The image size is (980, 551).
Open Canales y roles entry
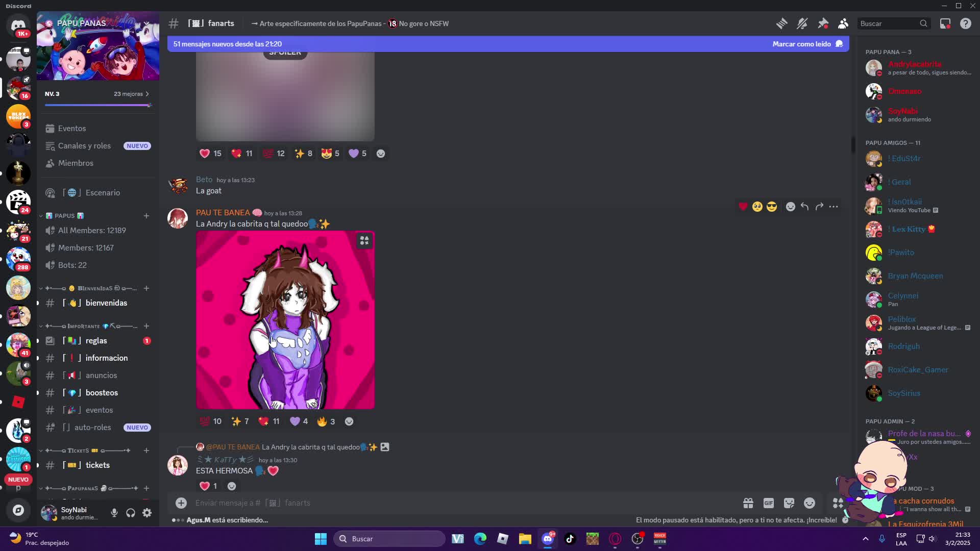pyautogui.click(x=98, y=146)
